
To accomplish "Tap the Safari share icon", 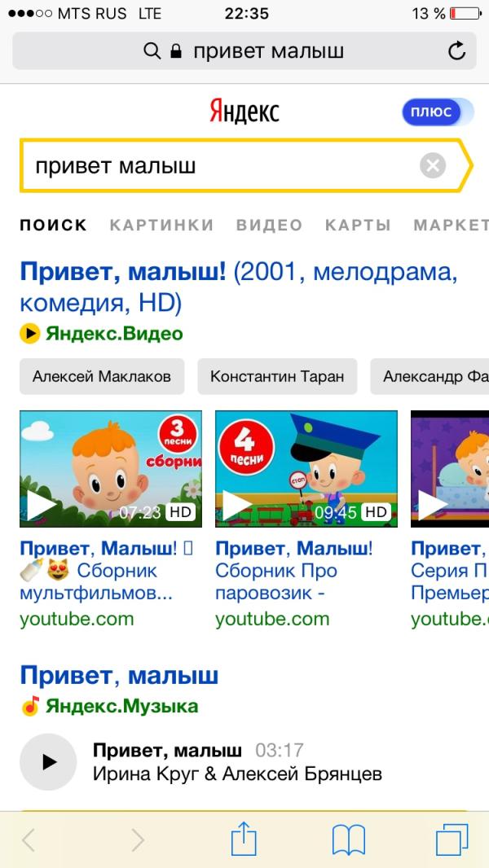I will [x=244, y=839].
